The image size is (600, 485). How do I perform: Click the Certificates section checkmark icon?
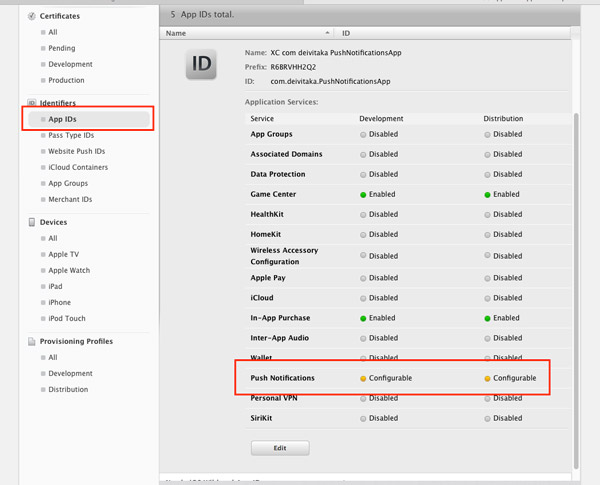(x=32, y=16)
